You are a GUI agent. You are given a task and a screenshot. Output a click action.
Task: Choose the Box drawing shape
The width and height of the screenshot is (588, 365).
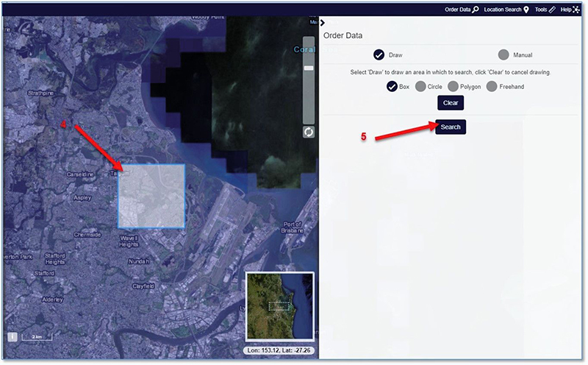[392, 87]
